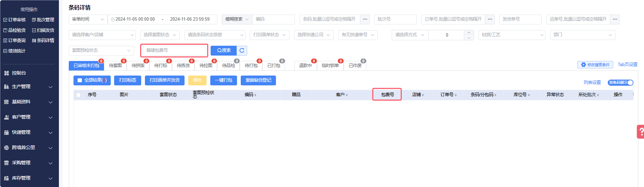This screenshot has width=644, height=187.
Task: Open 请选条码状态信息 dropdown
Action: point(215,35)
